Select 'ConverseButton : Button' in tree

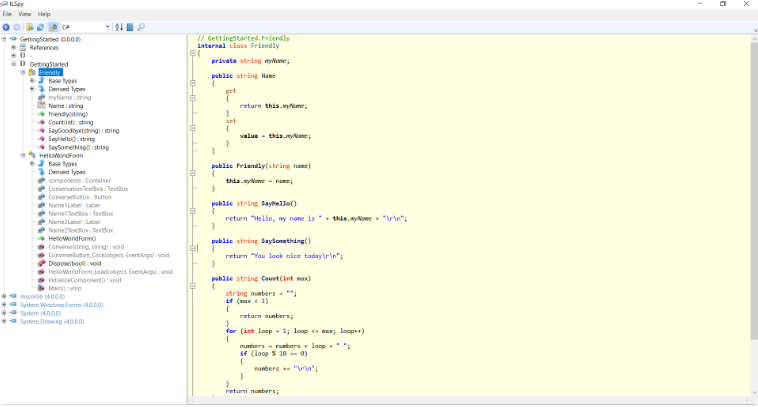tap(80, 197)
